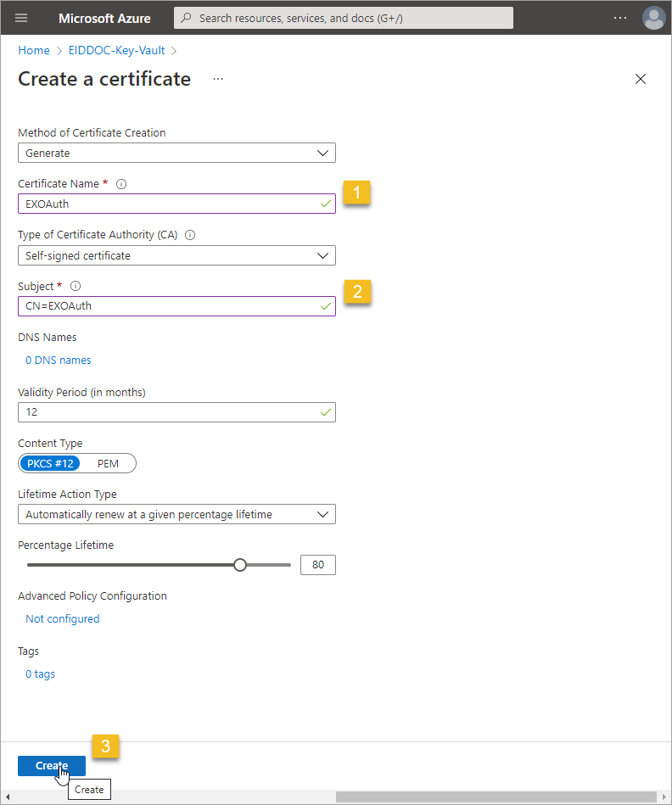Go to Home breadcrumb
672x805 pixels.
33,51
